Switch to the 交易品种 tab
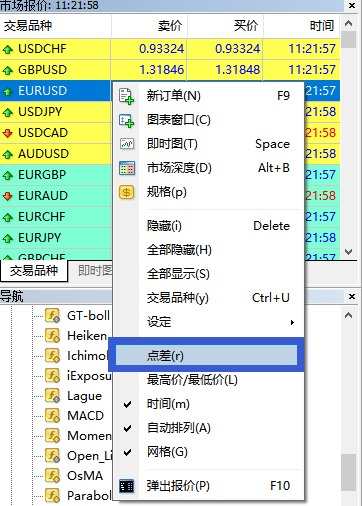Screen dimensions: 362x506 point(34,271)
